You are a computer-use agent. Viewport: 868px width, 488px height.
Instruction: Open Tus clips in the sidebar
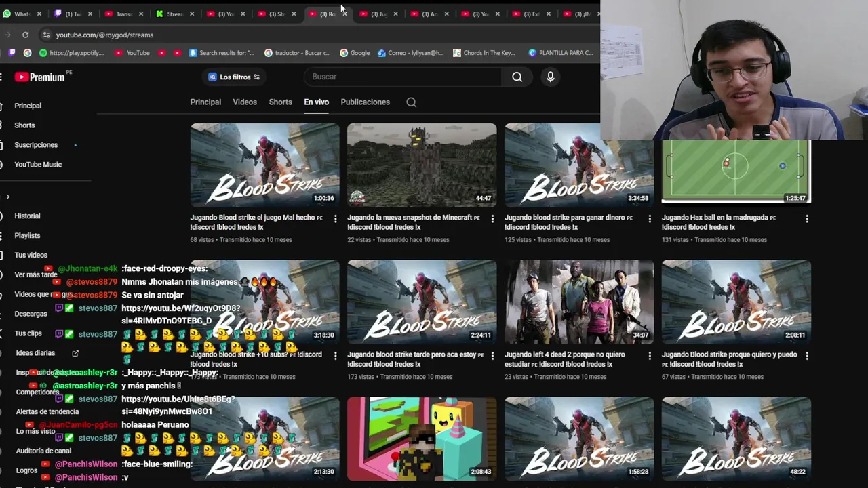pyautogui.click(x=28, y=333)
